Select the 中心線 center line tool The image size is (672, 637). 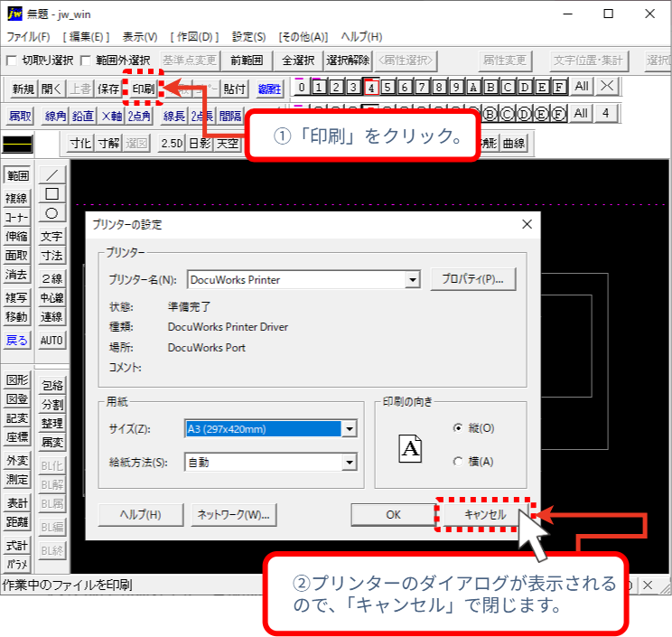click(x=51, y=297)
